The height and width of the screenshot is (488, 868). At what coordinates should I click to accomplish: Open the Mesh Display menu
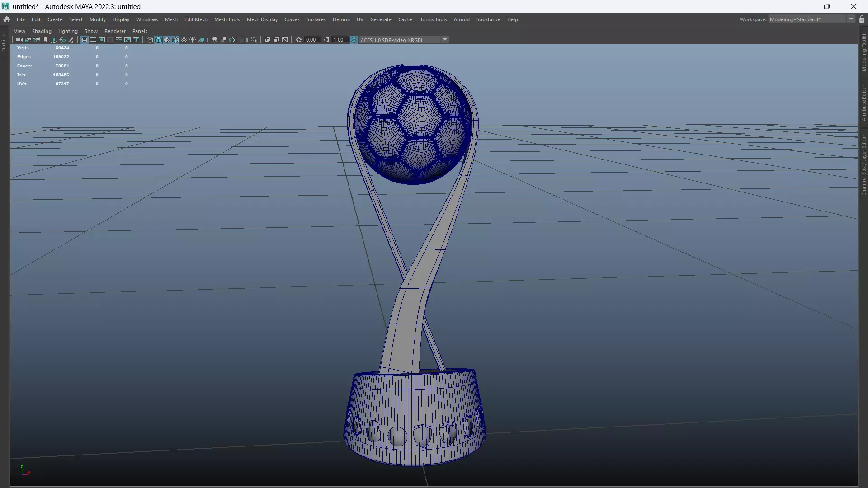[262, 19]
